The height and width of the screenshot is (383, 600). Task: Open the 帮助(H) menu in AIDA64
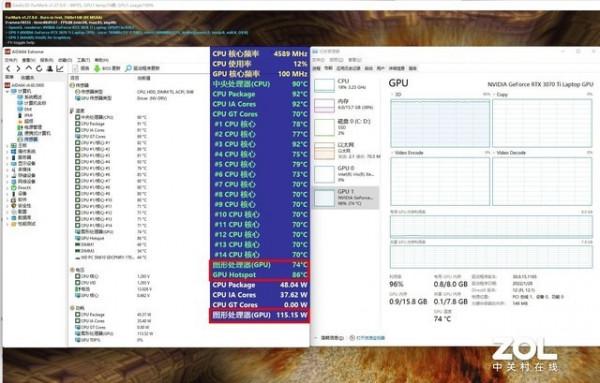coord(101,60)
